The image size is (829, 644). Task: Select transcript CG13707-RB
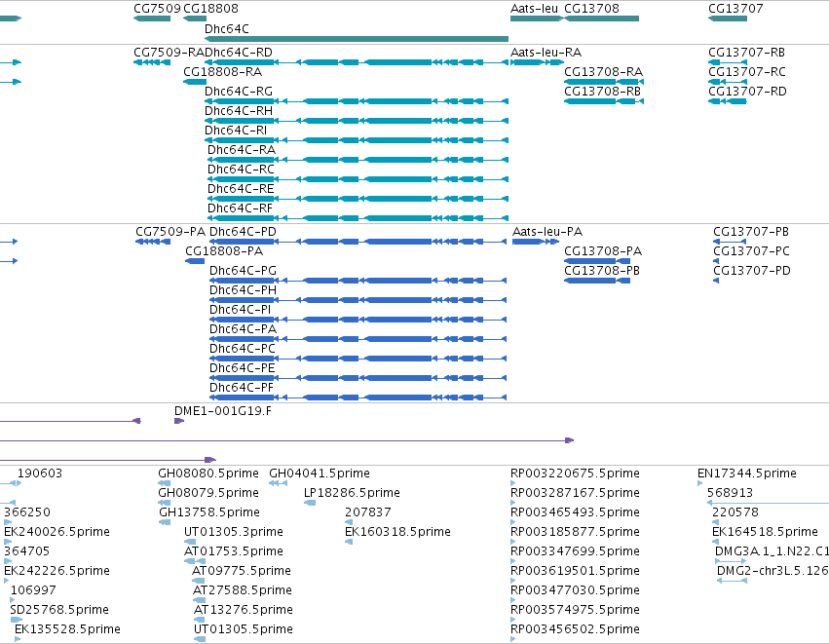[728, 62]
